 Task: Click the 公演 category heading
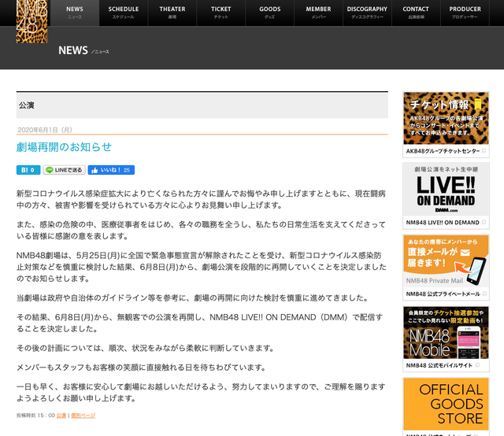[26, 105]
